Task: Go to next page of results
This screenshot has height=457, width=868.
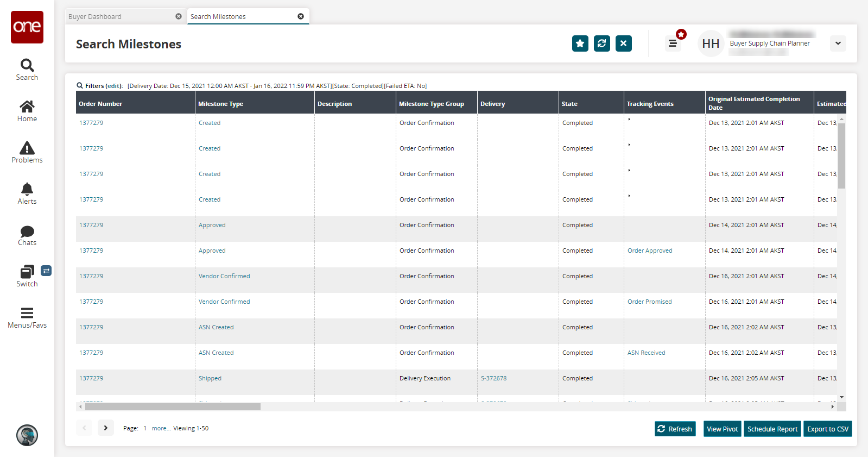Action: tap(106, 428)
